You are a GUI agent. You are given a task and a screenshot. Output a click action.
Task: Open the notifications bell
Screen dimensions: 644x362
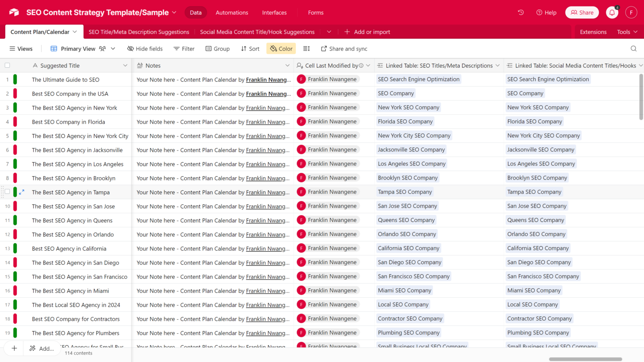click(x=612, y=12)
